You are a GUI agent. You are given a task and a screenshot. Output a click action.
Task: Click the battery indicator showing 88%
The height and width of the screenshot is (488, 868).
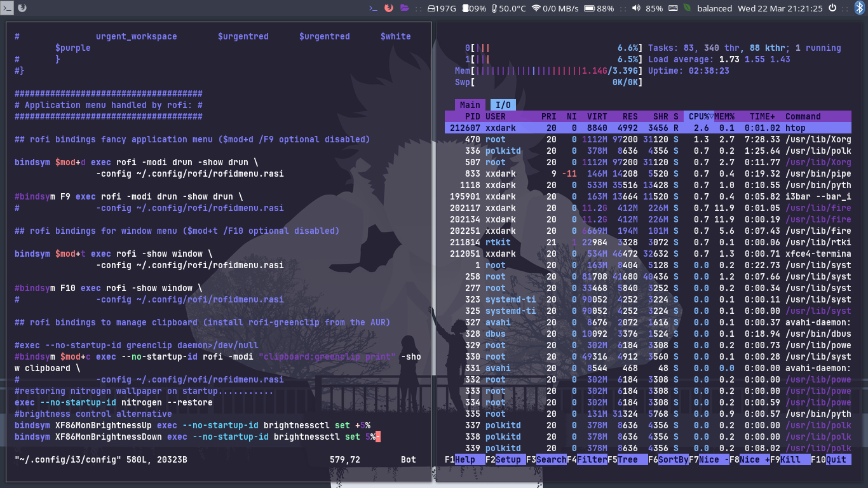(x=599, y=8)
